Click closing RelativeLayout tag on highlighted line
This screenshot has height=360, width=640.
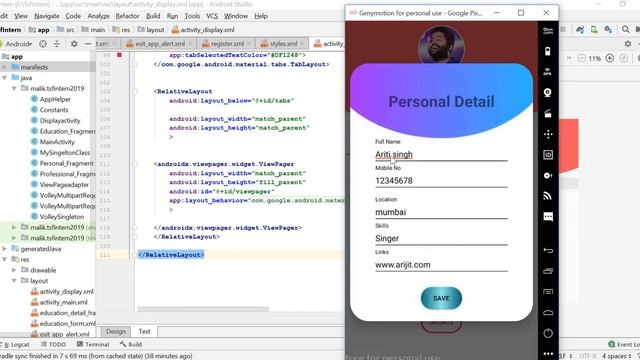(171, 255)
